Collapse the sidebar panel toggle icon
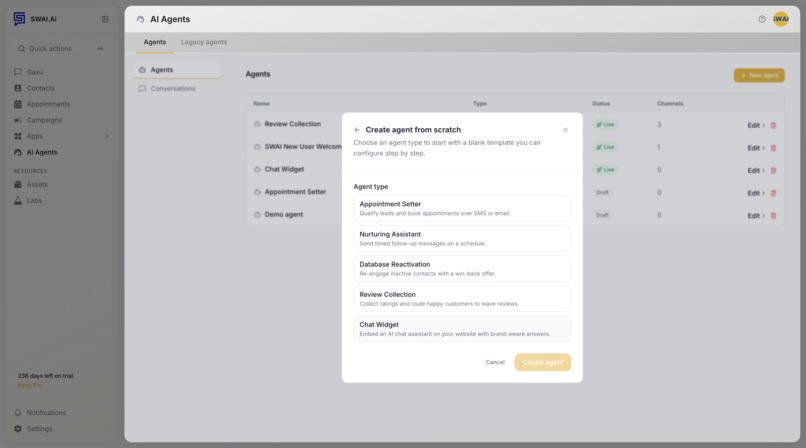 [105, 19]
